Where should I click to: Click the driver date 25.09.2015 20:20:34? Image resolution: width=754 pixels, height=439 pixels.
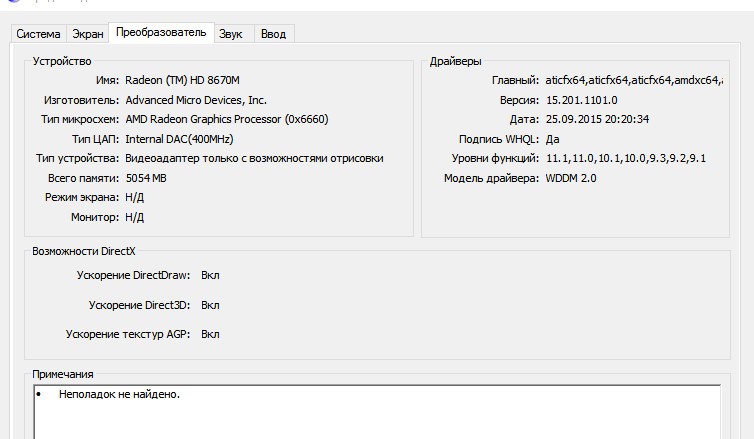598,119
